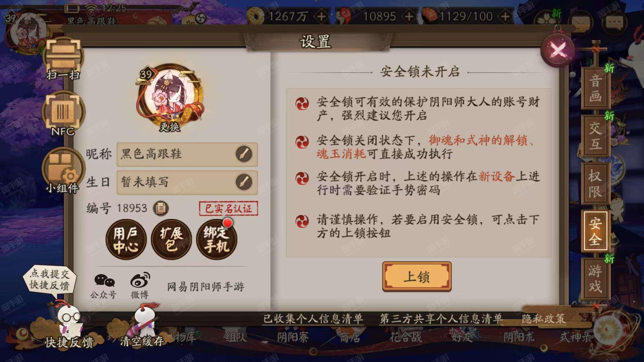Add gold coins with plus button
The height and width of the screenshot is (362, 644).
pyautogui.click(x=321, y=16)
